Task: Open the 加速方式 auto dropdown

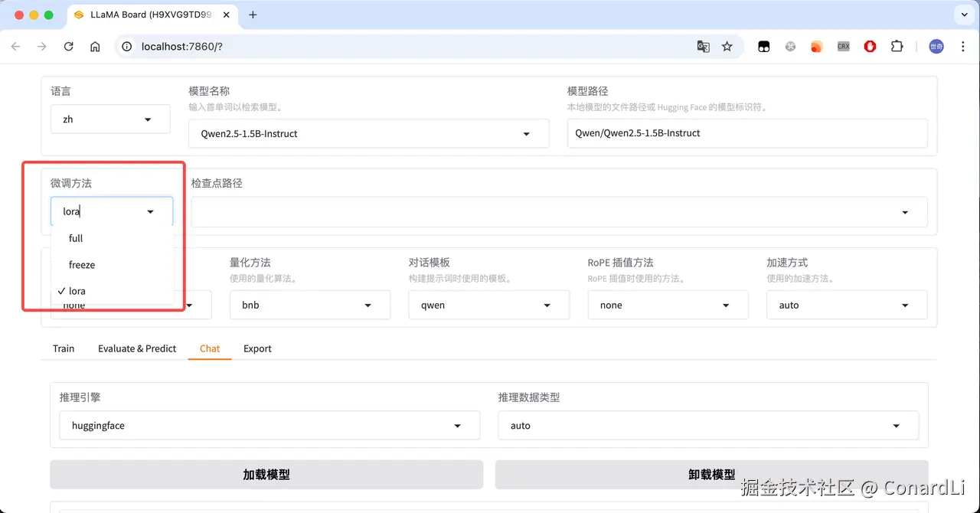Action: (847, 305)
